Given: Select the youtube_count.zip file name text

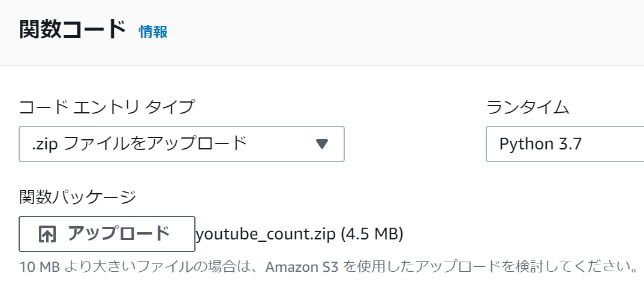Looking at the screenshot, I should click(x=265, y=235).
